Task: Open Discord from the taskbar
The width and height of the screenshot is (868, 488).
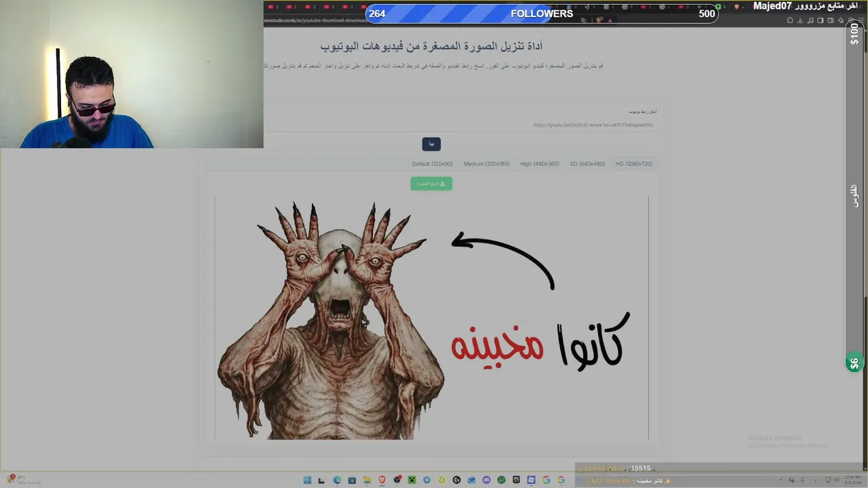Action: (x=486, y=481)
